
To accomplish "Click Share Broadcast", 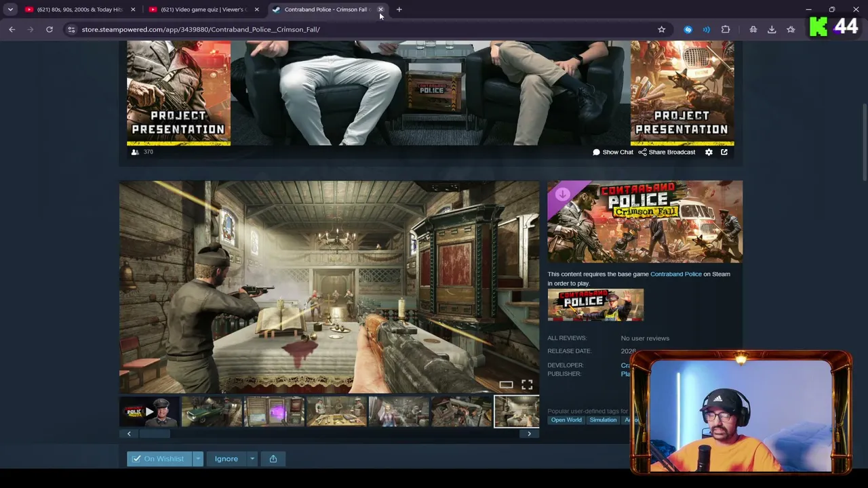I will coord(667,152).
